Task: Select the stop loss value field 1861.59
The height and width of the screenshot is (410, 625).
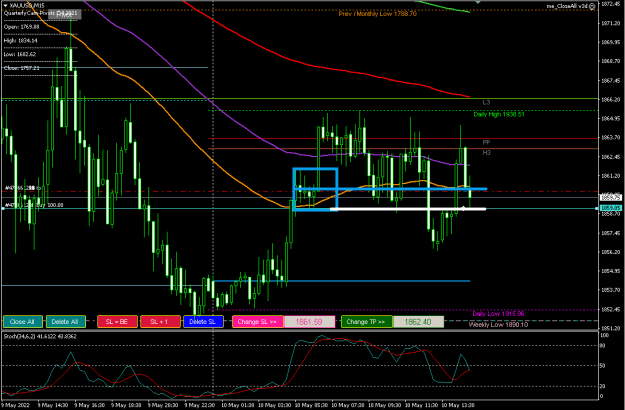Action: 309,322
